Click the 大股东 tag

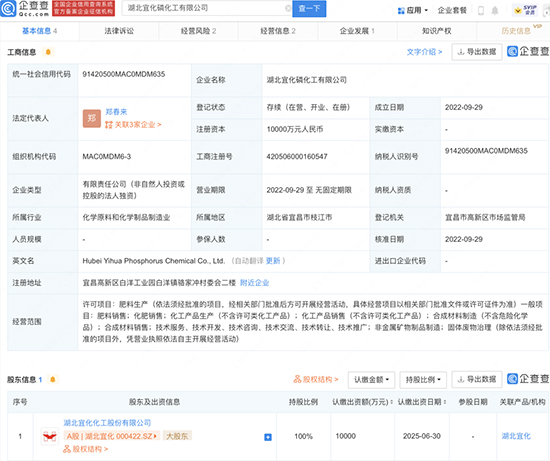(177, 436)
